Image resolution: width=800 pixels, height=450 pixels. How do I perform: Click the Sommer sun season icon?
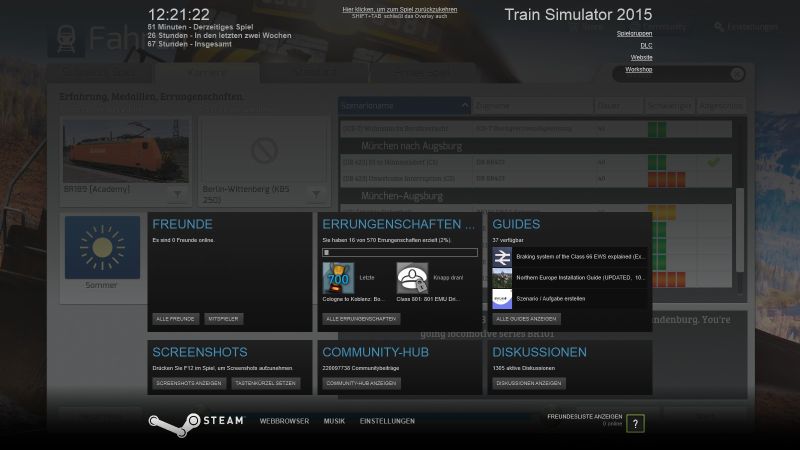102,247
